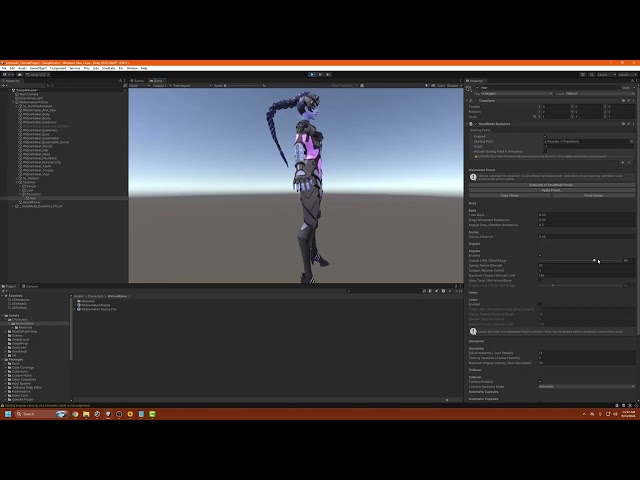Open the Display 1 dropdown in Game view

click(162, 86)
